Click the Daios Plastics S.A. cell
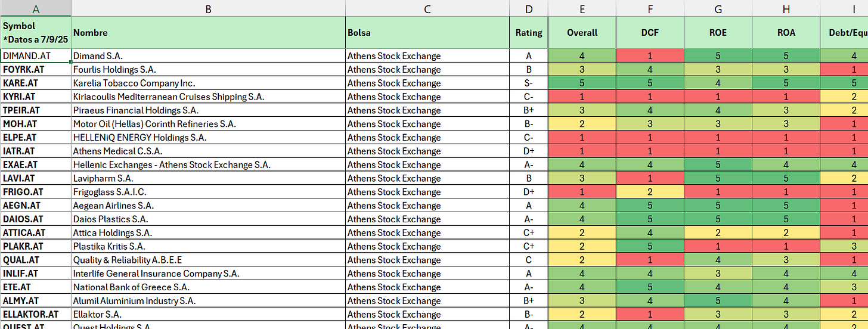Image resolution: width=868 pixels, height=329 pixels. [208, 219]
